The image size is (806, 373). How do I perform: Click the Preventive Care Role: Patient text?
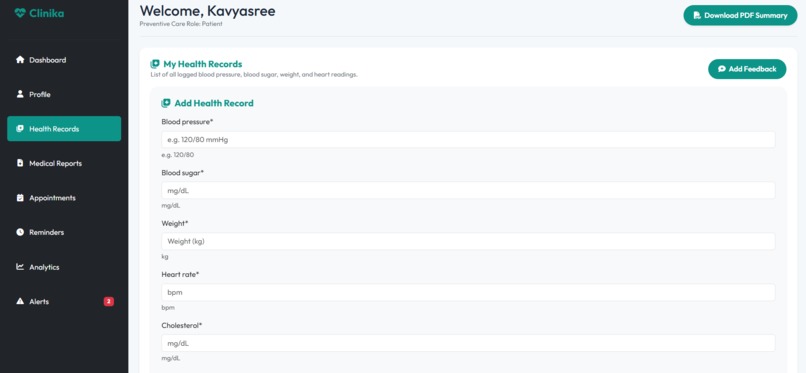pyautogui.click(x=181, y=24)
